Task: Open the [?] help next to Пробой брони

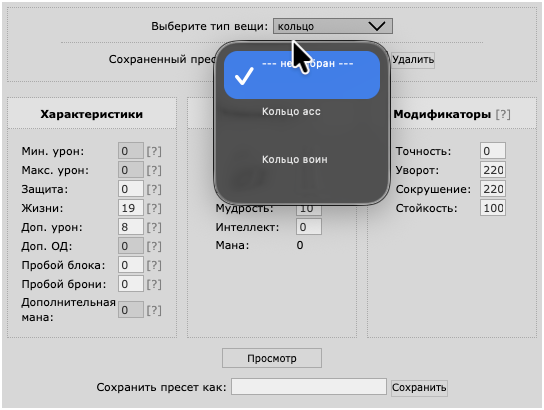Action: click(x=154, y=284)
